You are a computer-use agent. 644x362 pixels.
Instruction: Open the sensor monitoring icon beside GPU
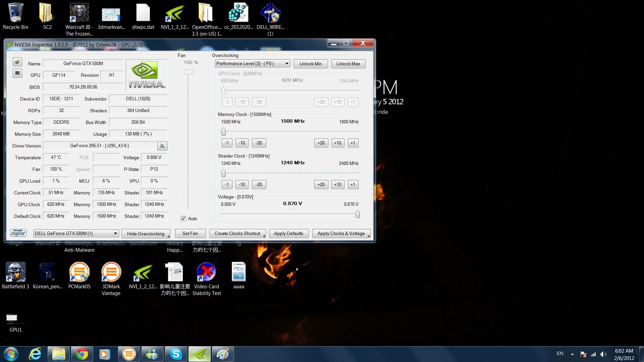tap(17, 73)
